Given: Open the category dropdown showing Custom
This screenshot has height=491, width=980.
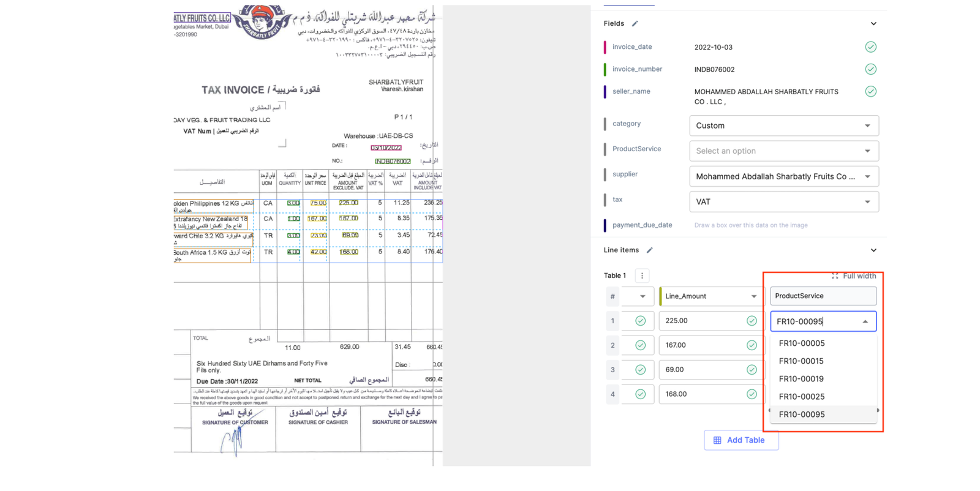Looking at the screenshot, I should pyautogui.click(x=783, y=126).
